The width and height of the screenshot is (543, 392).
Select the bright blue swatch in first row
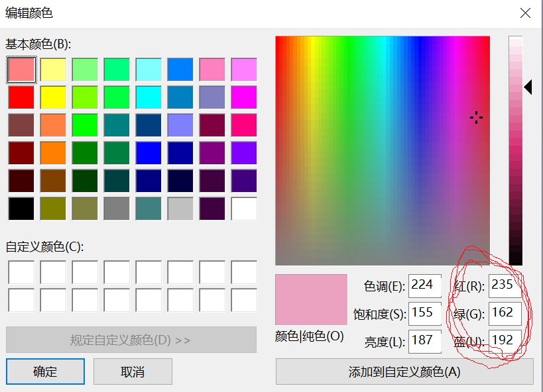(x=180, y=70)
